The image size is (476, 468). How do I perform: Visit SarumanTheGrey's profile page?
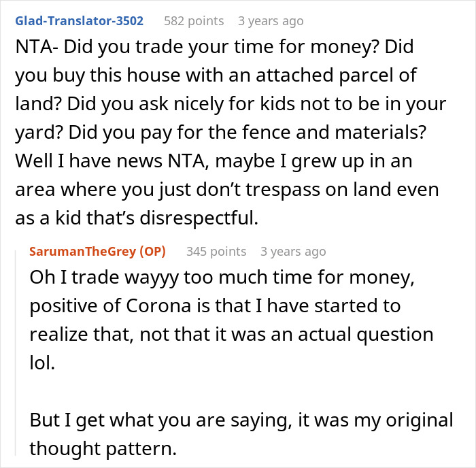[82, 252]
